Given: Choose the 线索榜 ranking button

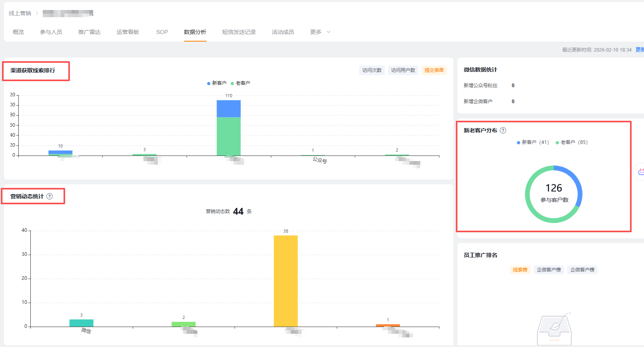Looking at the screenshot, I should click(520, 270).
